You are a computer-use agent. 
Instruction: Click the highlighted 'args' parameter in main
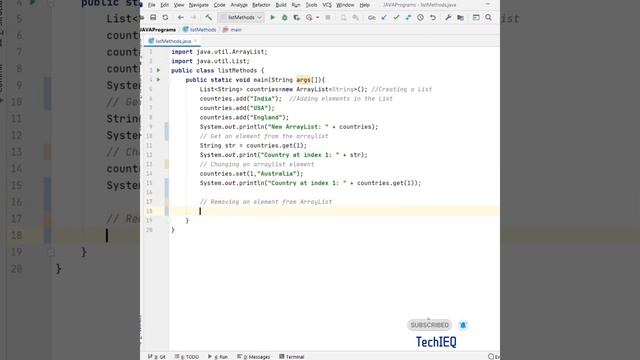pos(303,80)
